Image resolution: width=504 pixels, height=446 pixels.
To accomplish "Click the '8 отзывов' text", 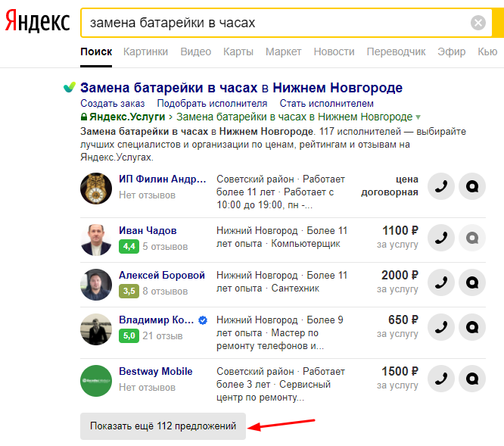I will click(x=165, y=292).
